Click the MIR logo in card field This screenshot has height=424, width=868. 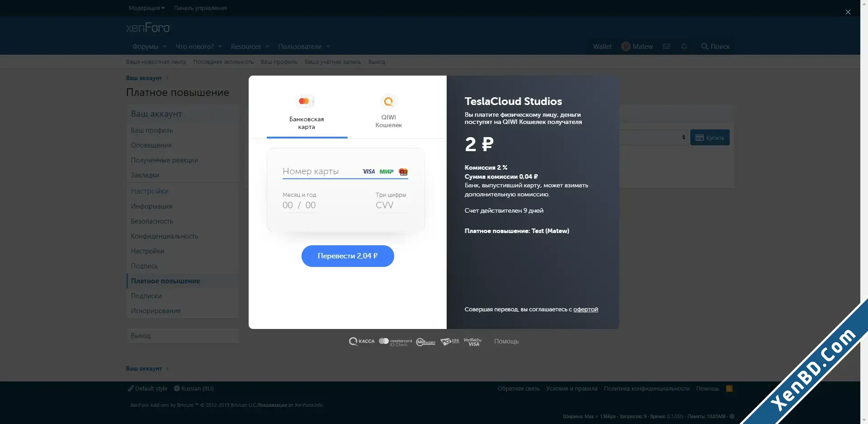[387, 172]
